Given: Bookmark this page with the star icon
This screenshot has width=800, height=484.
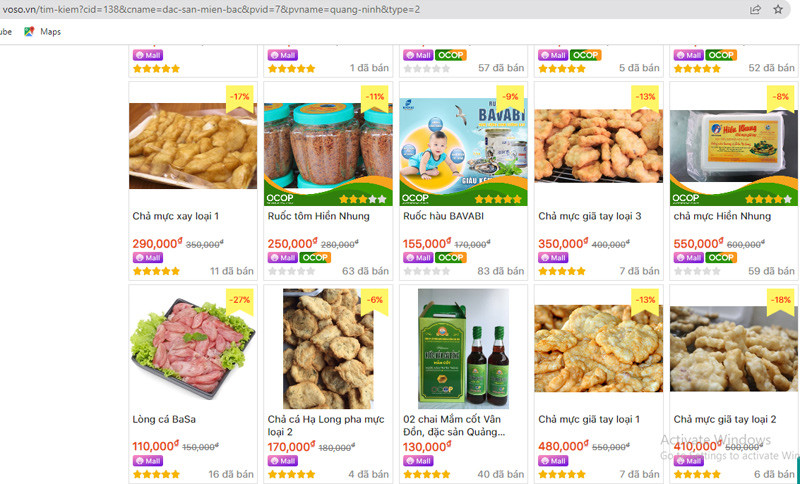Looking at the screenshot, I should point(778,9).
